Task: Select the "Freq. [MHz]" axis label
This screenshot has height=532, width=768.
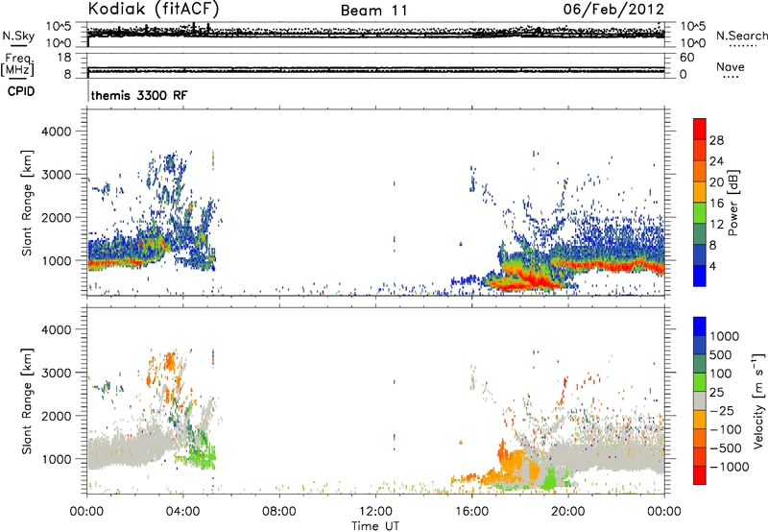Action: pyautogui.click(x=17, y=64)
